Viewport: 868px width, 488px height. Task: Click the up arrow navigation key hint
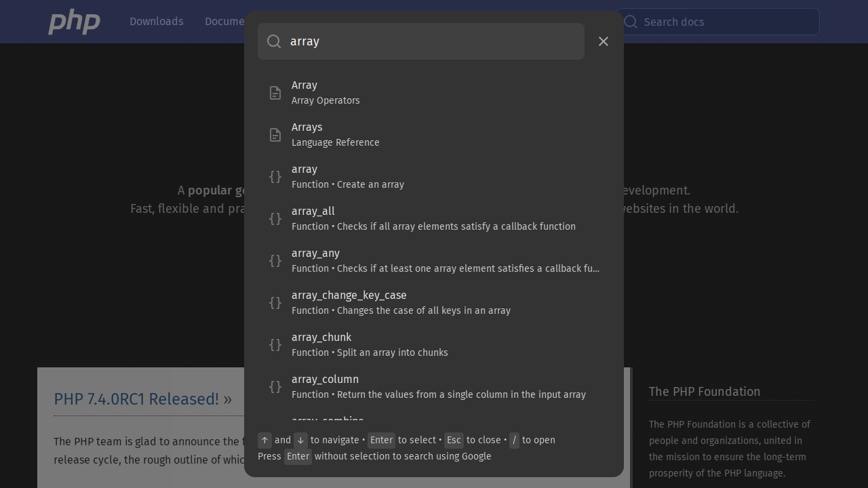(x=264, y=440)
